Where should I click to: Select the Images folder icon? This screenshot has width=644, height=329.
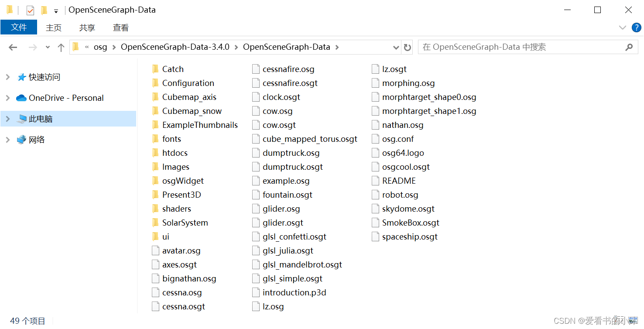coord(155,167)
